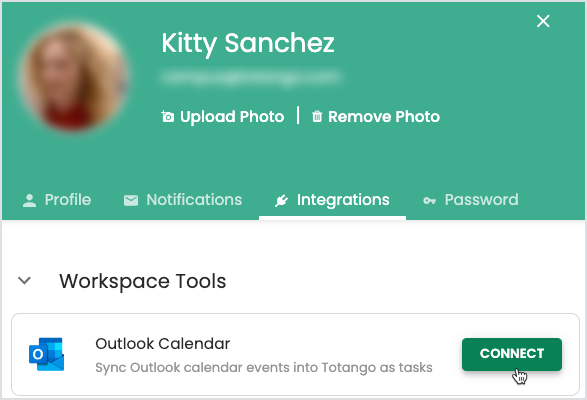The width and height of the screenshot is (587, 400).
Task: Click the Outlook Calendar logo icon
Action: 46,354
